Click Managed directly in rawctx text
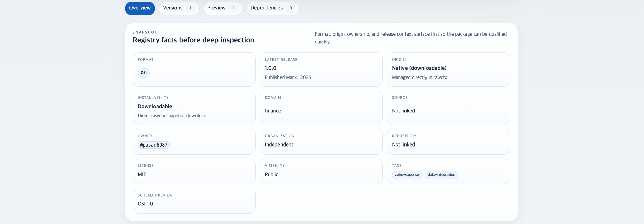The image size is (644, 224). pos(420,77)
